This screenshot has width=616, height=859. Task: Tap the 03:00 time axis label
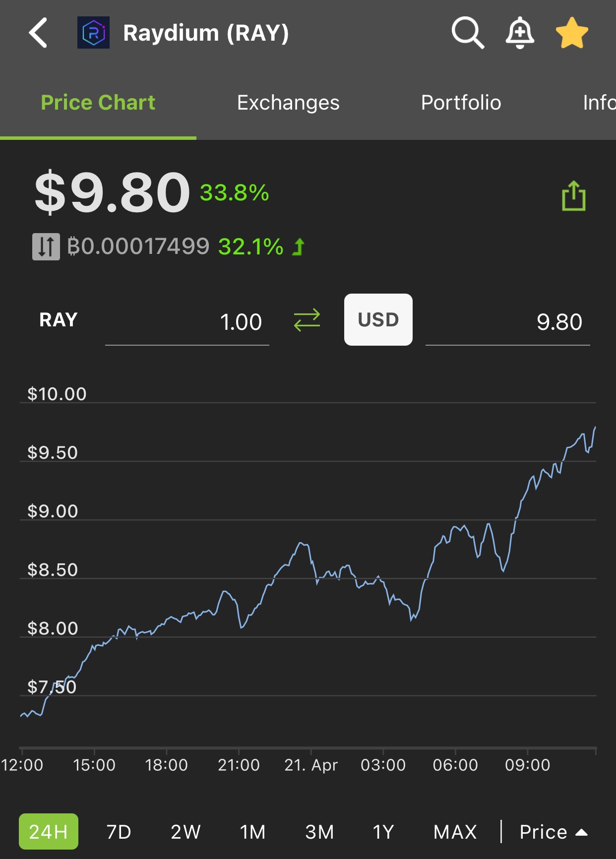[x=383, y=765]
